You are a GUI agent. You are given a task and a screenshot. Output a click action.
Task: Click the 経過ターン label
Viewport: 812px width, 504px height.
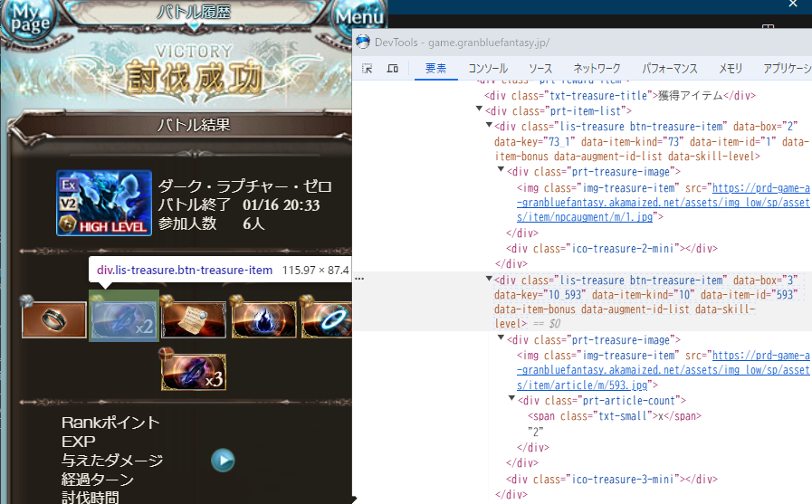tap(98, 480)
